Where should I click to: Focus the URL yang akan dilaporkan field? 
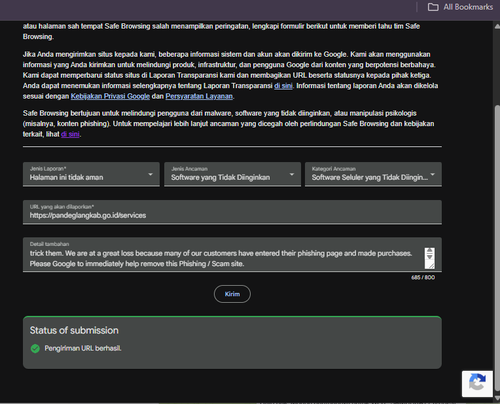pyautogui.click(x=232, y=212)
